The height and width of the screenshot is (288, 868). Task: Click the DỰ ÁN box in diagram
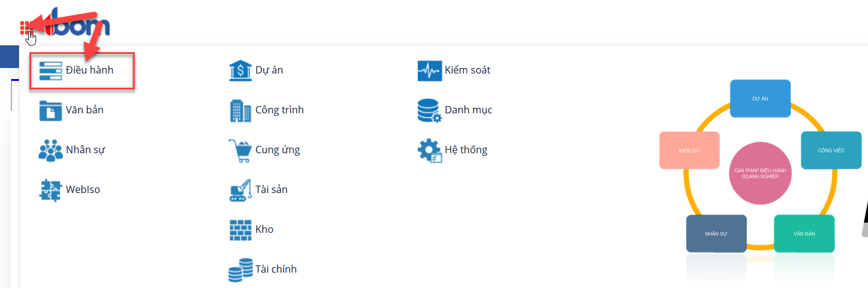click(x=760, y=98)
